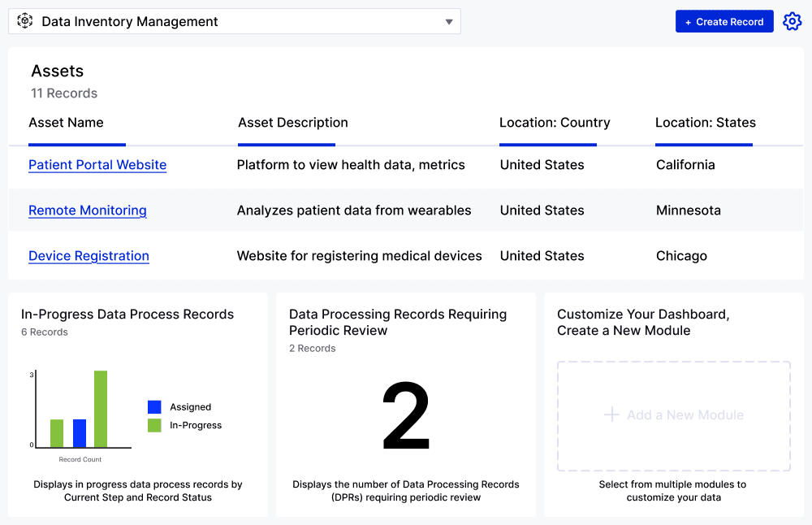Sort by the Asset Name column header
812x525 pixels.
[x=66, y=123]
